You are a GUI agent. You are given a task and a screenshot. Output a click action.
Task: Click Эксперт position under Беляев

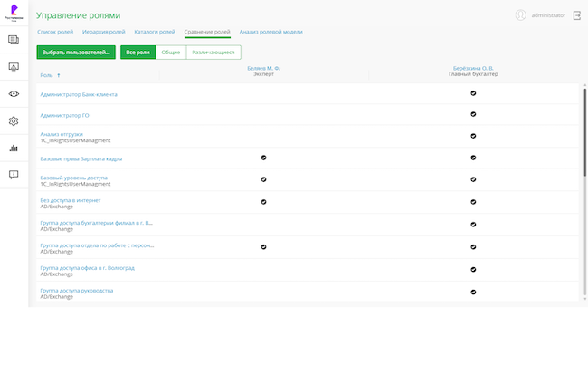point(263,74)
